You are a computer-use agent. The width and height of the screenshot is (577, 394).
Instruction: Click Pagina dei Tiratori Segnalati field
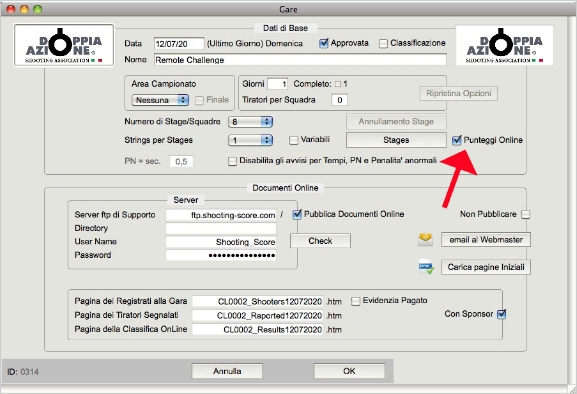point(258,315)
